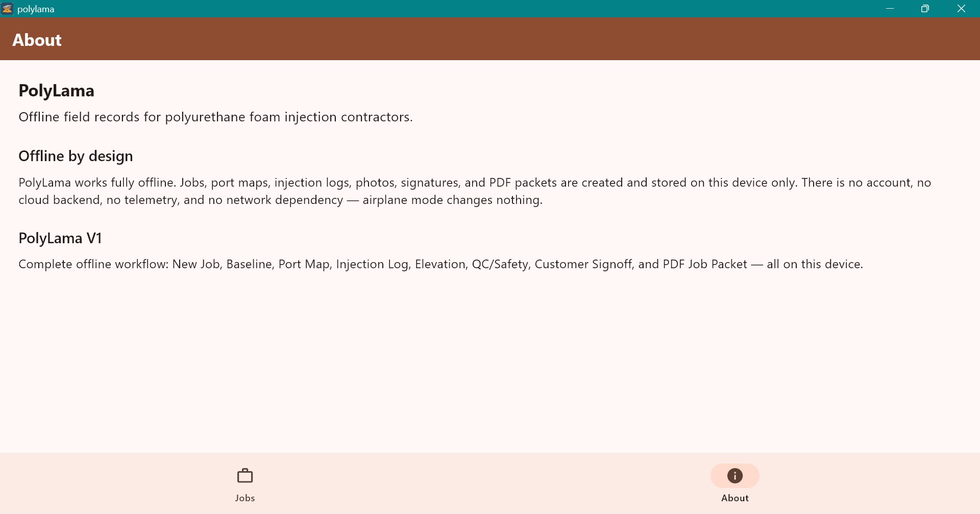Click the 'Complete offline workflow' description line

440,264
